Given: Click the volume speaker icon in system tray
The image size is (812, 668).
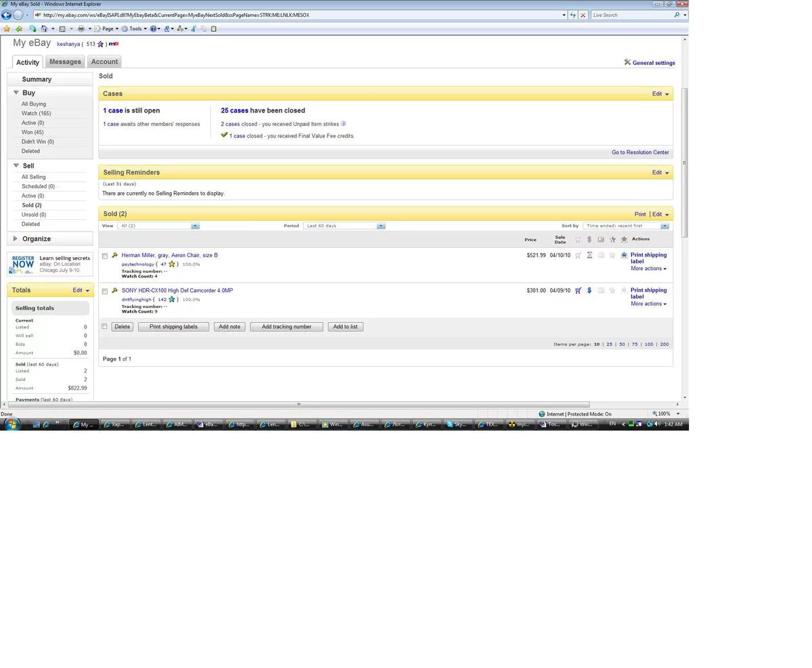Looking at the screenshot, I should [x=657, y=424].
